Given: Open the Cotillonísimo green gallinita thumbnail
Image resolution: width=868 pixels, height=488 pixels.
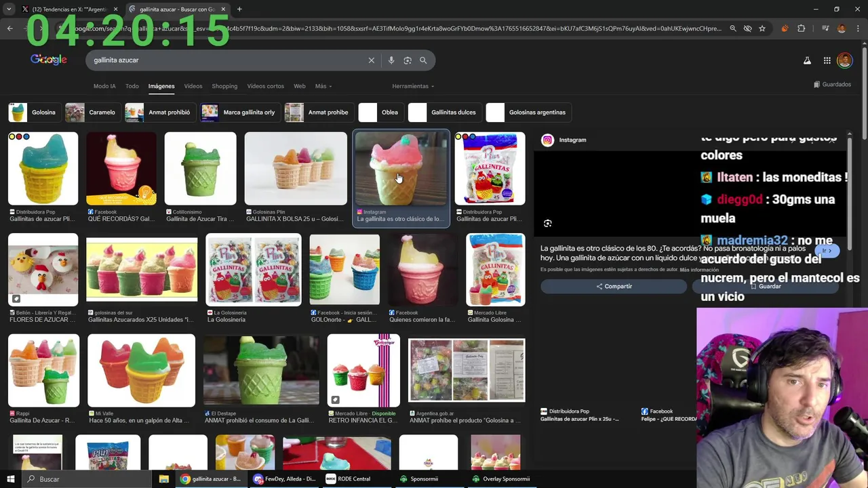Looking at the screenshot, I should click(200, 169).
